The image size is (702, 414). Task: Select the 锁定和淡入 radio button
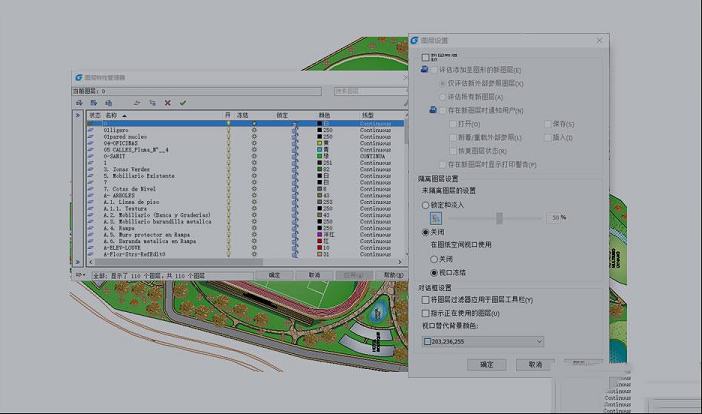(425, 204)
